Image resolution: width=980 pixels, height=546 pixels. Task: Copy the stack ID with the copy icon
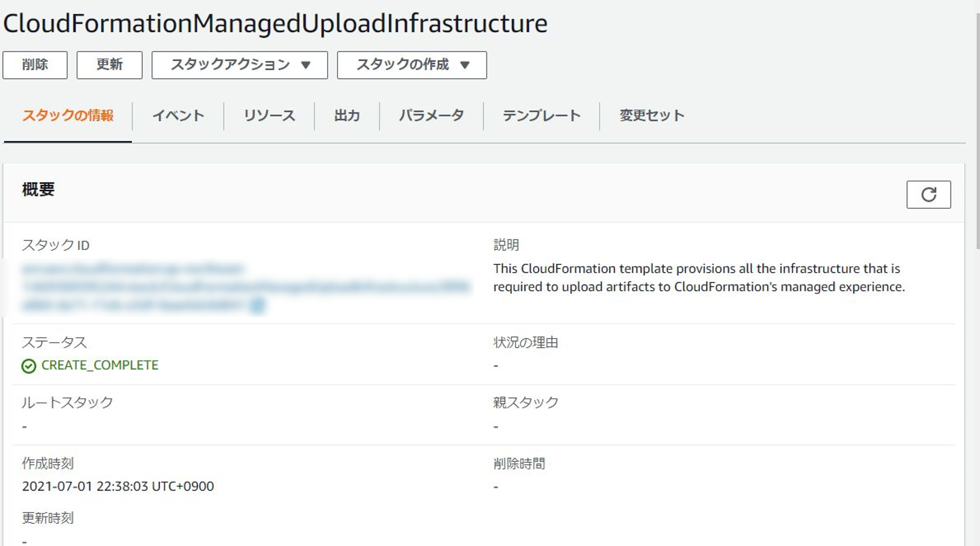pyautogui.click(x=257, y=305)
